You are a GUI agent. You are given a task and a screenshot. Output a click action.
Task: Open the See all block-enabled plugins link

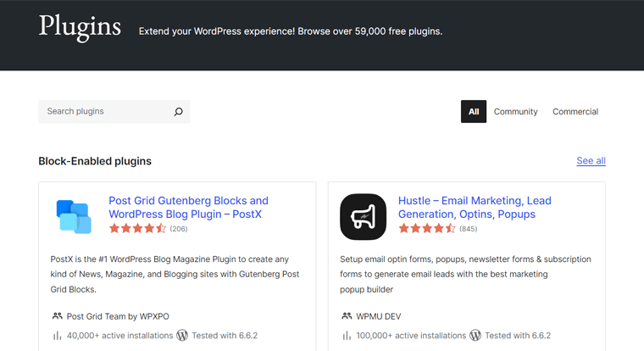(x=591, y=161)
